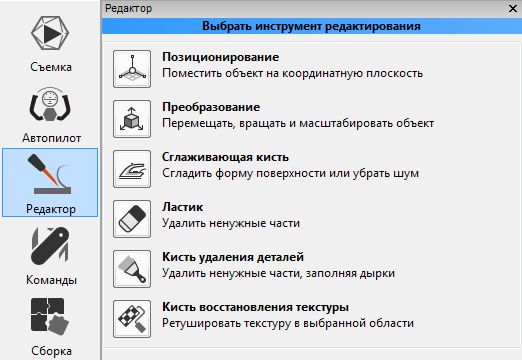This screenshot has height=360, width=522.
Task: Click 'Удалить ненужные части' under Ластик
Action: pyautogui.click(x=231, y=223)
